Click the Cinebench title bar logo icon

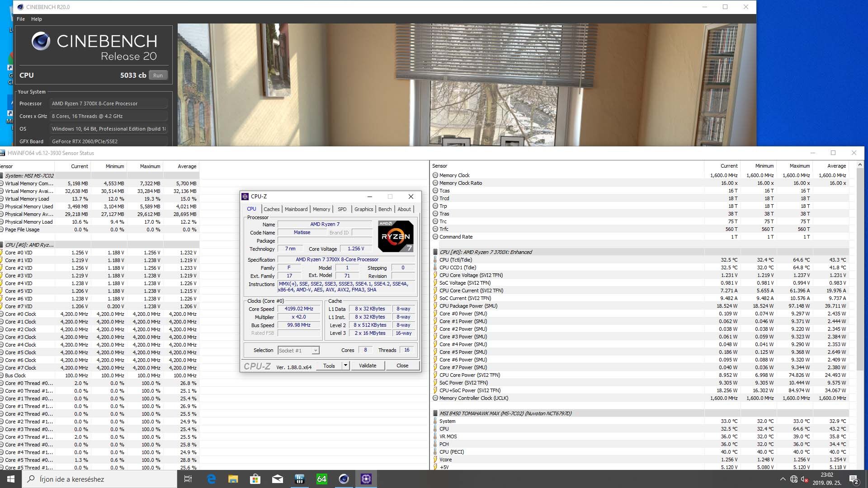20,7
